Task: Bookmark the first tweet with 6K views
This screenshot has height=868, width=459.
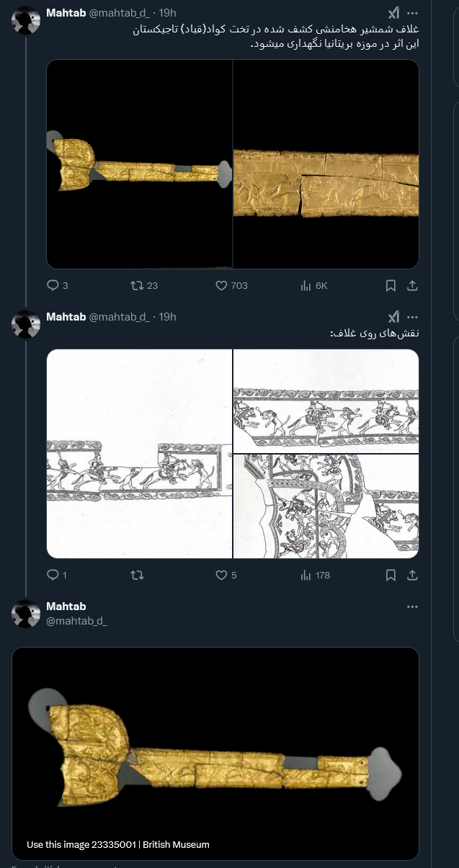Action: pos(391,285)
